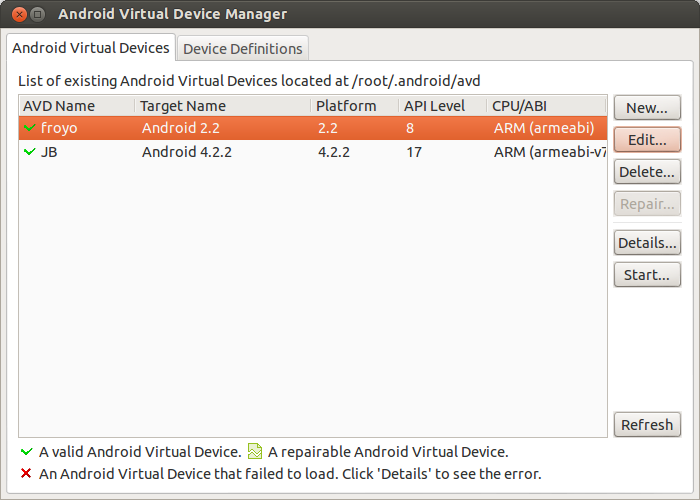
Task: Select the Android Virtual Devices tab
Action: point(91,48)
